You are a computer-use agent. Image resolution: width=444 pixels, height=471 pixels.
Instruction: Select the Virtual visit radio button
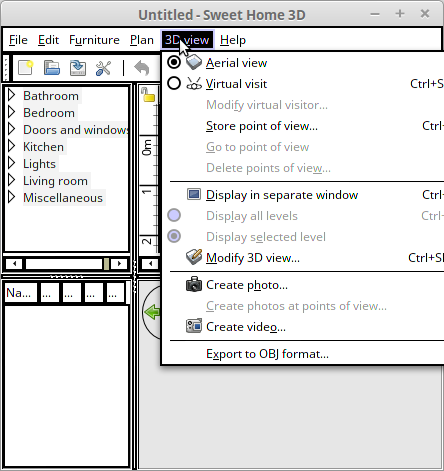174,83
